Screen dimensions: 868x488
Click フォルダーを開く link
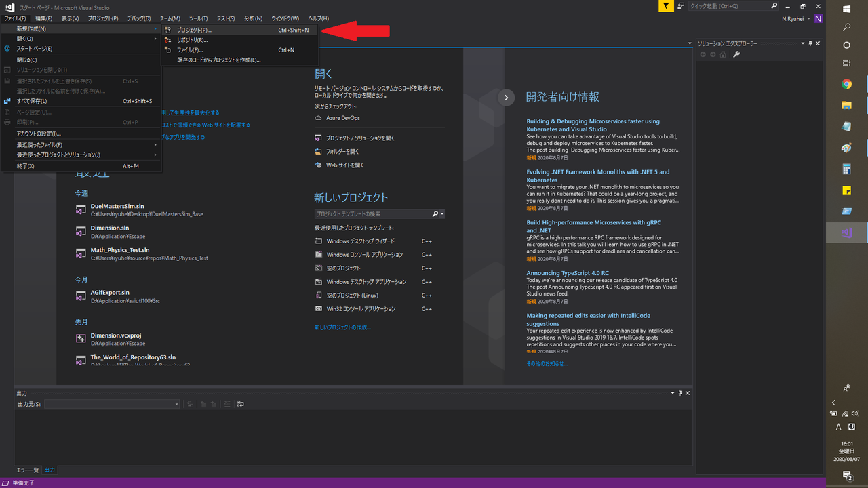click(x=342, y=152)
